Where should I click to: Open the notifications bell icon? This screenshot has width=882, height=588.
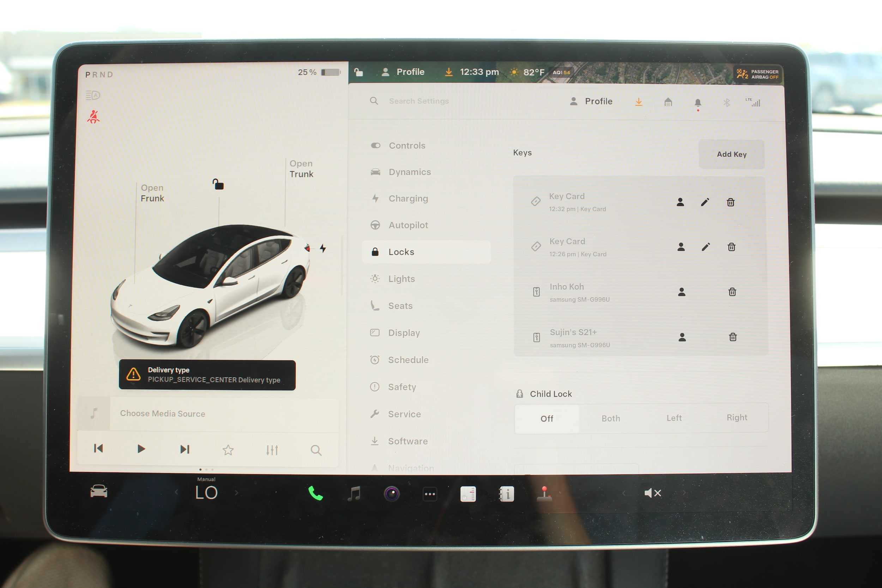697,103
